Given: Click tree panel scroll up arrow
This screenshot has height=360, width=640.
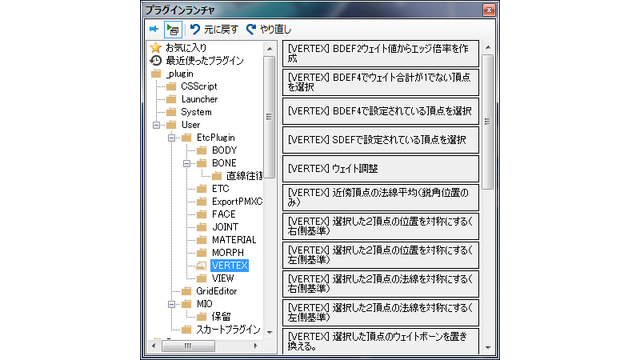Looking at the screenshot, I should pyautogui.click(x=269, y=49).
